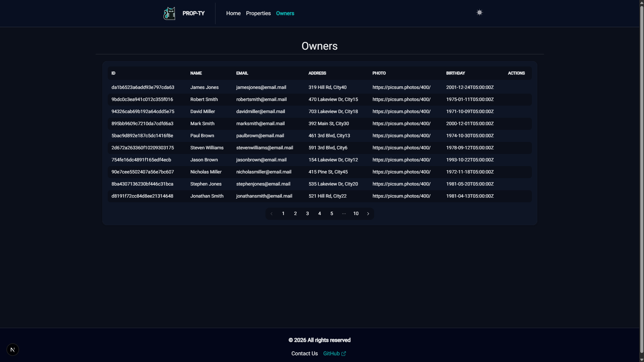The image size is (644, 362).
Task: Go to next page using right chevron
Action: coord(368,214)
